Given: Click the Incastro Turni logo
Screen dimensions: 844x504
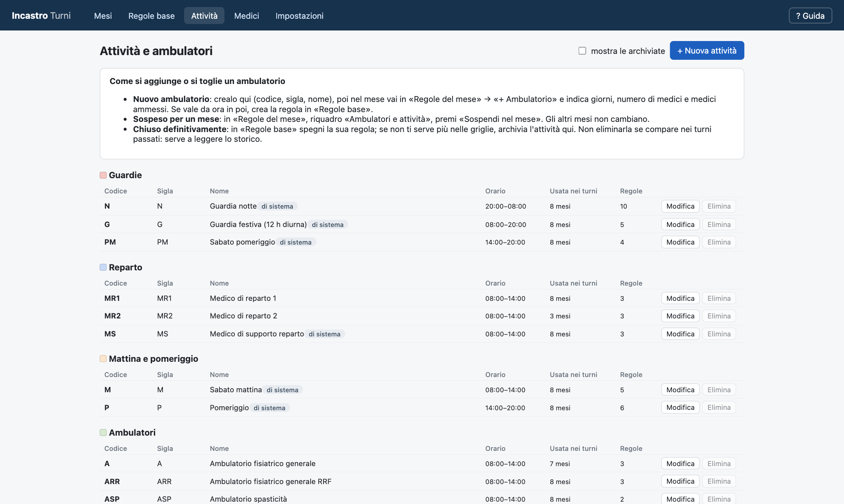Looking at the screenshot, I should tap(41, 16).
